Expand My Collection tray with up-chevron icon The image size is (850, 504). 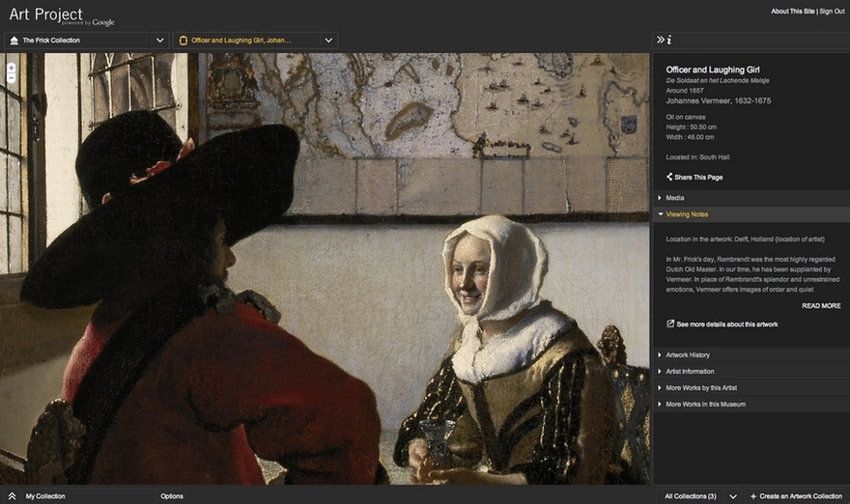point(12,496)
